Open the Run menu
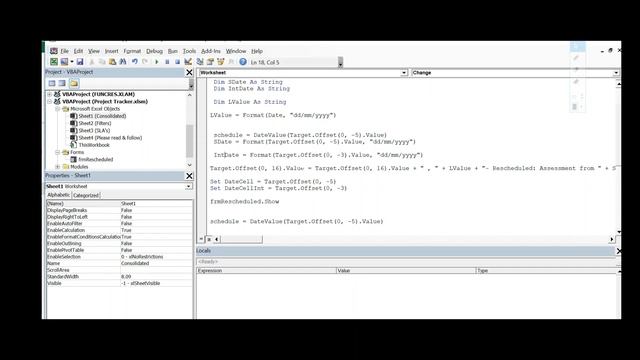 172,51
